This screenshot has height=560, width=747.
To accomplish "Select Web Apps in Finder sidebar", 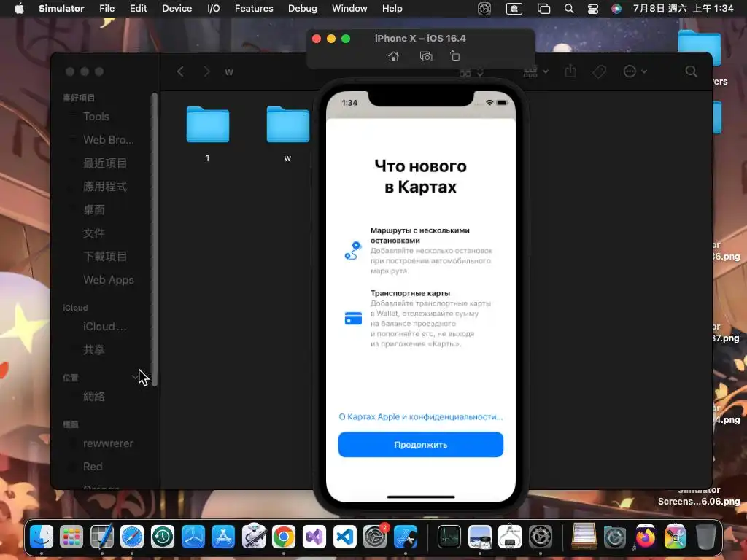I will coord(108,280).
